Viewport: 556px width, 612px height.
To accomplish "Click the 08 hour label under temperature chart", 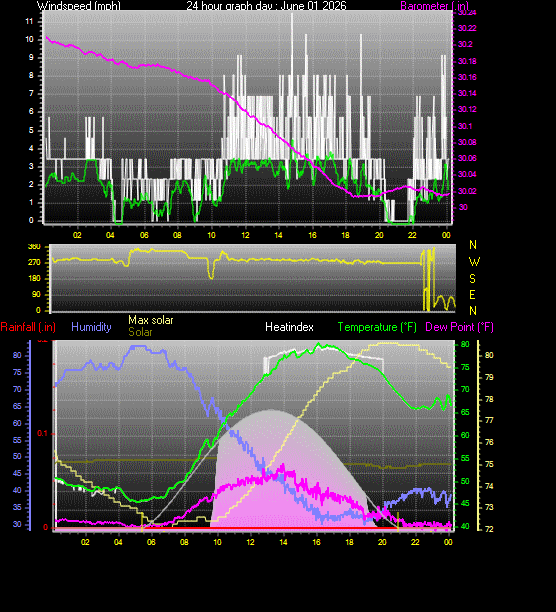I will 184,542.
